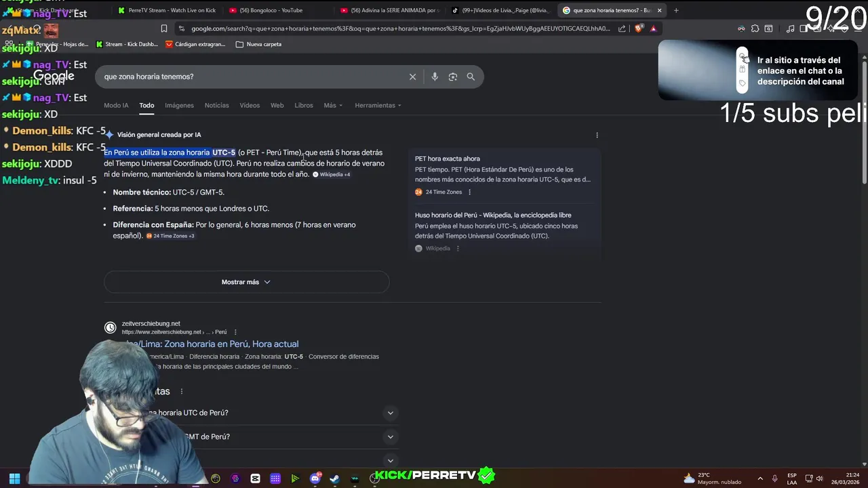Open Discord from the taskbar
Screen dimensions: 868x488
[x=315, y=479]
